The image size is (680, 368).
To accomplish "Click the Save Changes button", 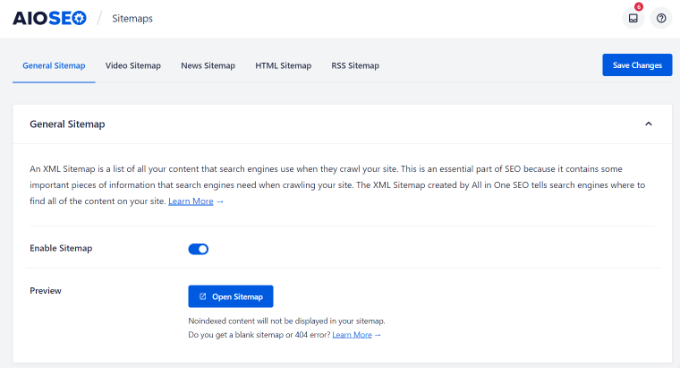I will click(637, 65).
